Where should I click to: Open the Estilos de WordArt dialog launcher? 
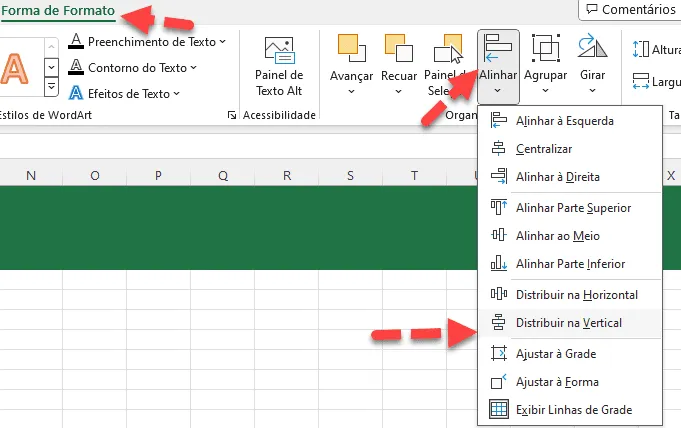[x=232, y=115]
